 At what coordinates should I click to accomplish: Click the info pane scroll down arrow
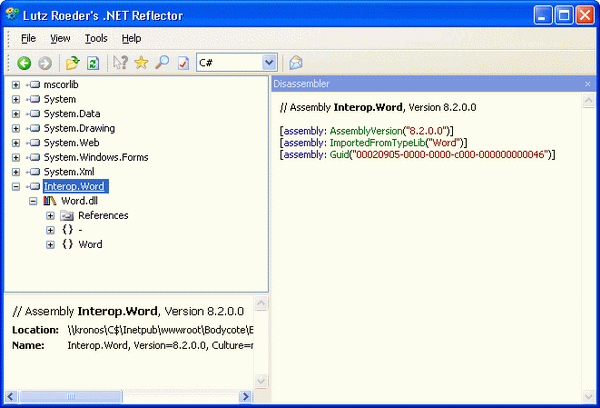tap(261, 381)
